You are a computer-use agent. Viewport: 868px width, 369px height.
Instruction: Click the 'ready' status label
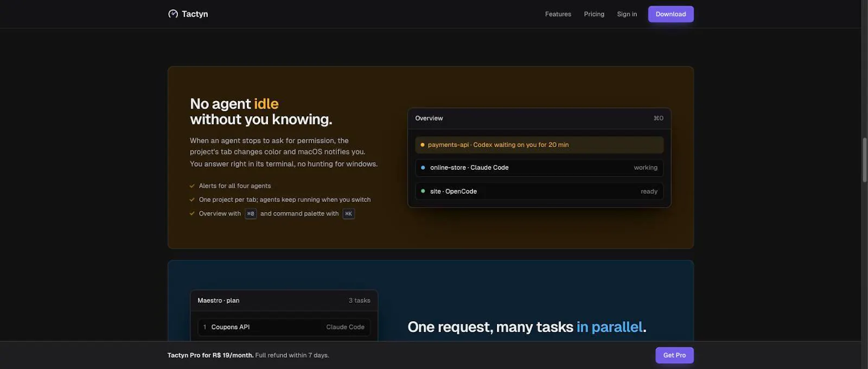click(649, 192)
